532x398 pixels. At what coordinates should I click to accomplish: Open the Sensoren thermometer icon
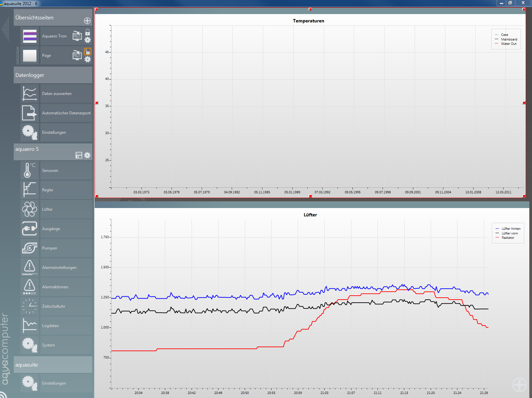pyautogui.click(x=29, y=170)
